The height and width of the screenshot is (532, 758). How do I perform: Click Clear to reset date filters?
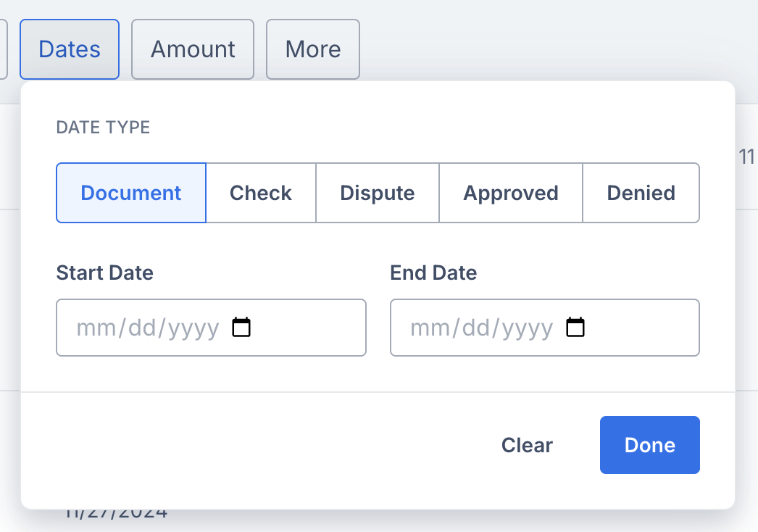point(527,445)
